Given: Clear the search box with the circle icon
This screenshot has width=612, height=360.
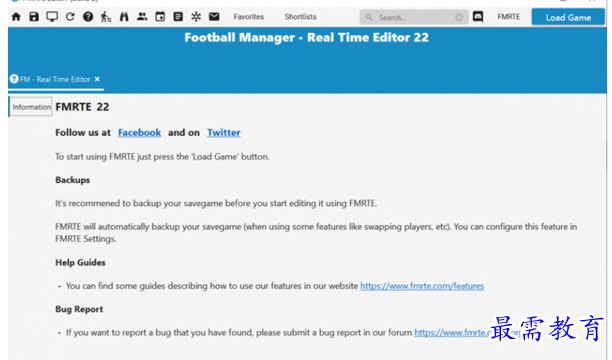Looking at the screenshot, I should tap(459, 18).
